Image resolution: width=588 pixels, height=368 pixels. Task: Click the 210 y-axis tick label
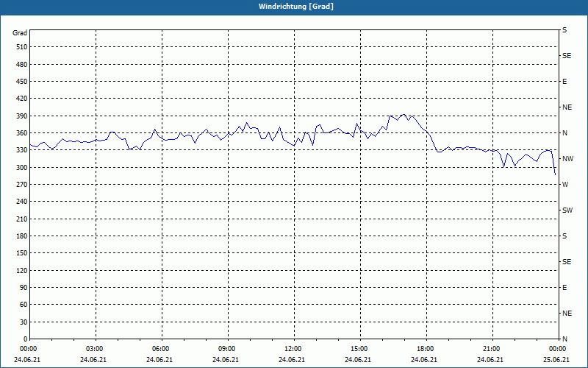tap(22, 219)
